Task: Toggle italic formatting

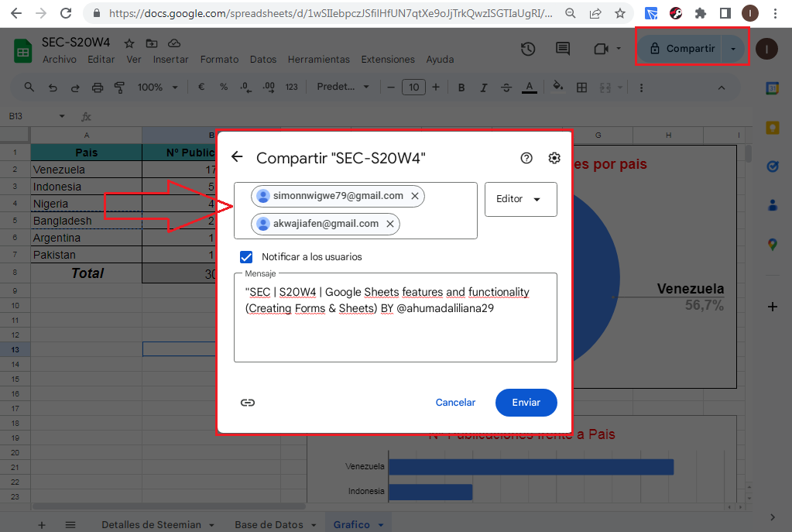Action: coord(483,88)
